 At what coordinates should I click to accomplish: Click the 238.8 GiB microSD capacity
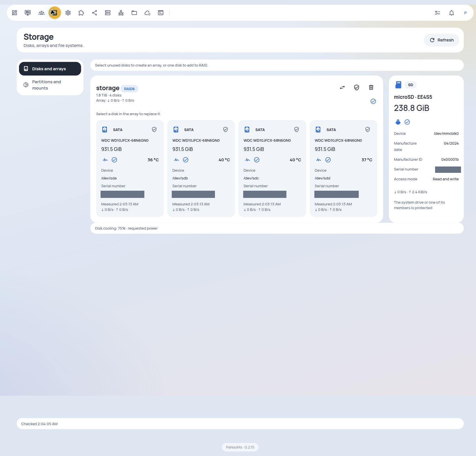pyautogui.click(x=411, y=108)
